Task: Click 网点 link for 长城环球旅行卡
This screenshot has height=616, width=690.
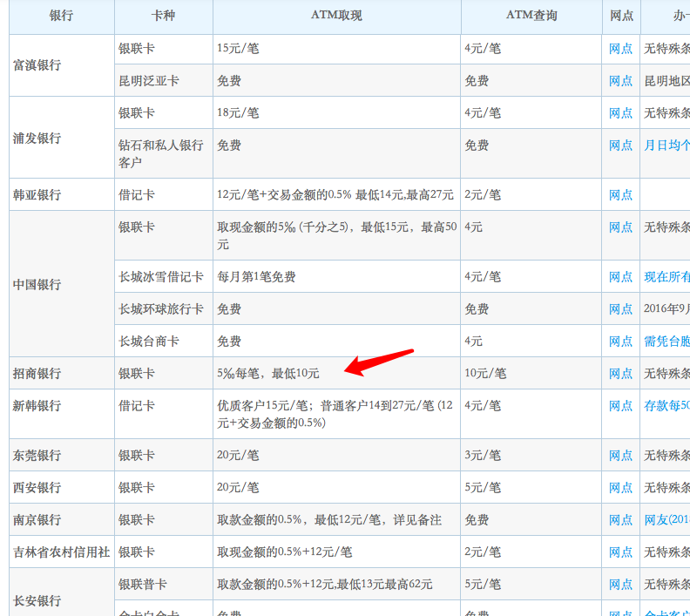Action: click(x=620, y=309)
